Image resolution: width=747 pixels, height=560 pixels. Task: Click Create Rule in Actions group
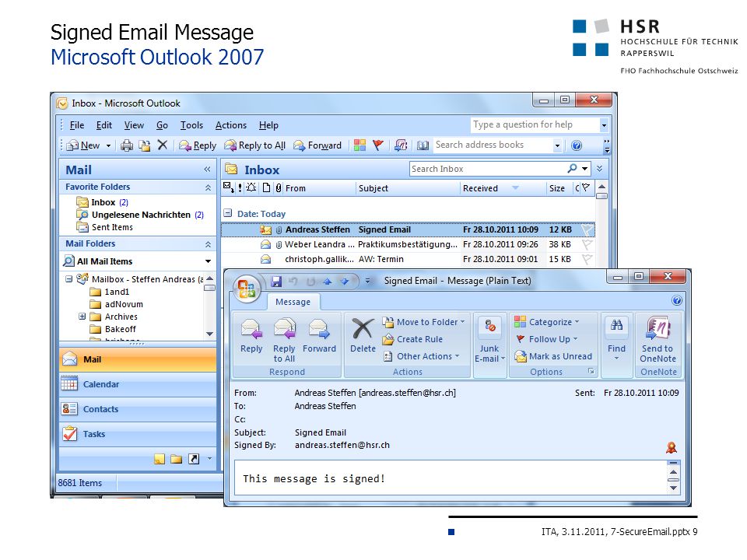412,340
